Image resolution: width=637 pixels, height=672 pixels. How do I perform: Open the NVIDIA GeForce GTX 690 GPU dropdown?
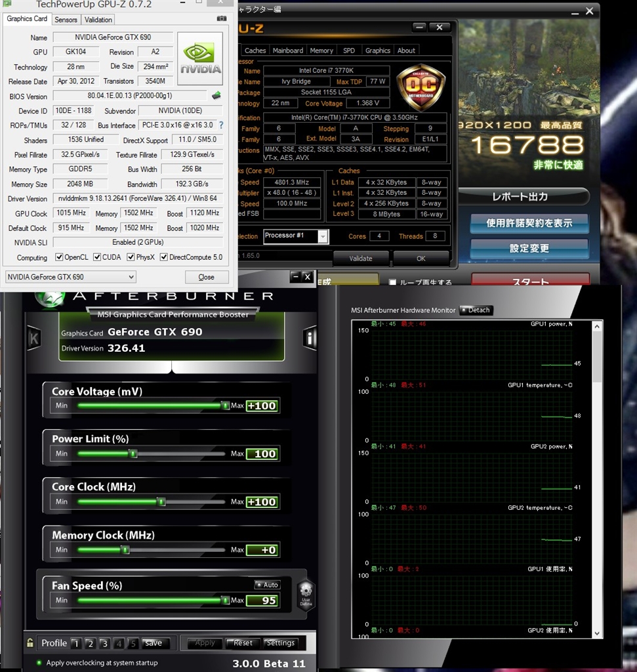click(x=71, y=277)
